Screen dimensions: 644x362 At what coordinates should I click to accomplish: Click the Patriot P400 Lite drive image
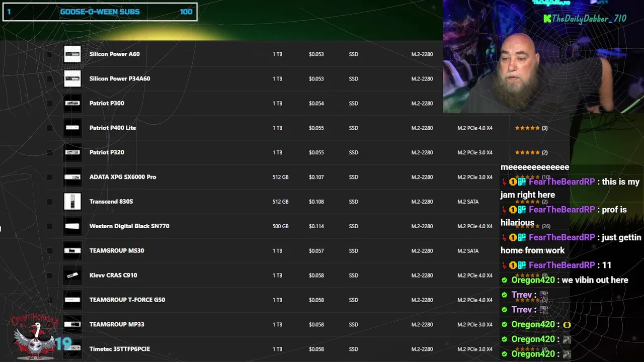tap(72, 128)
